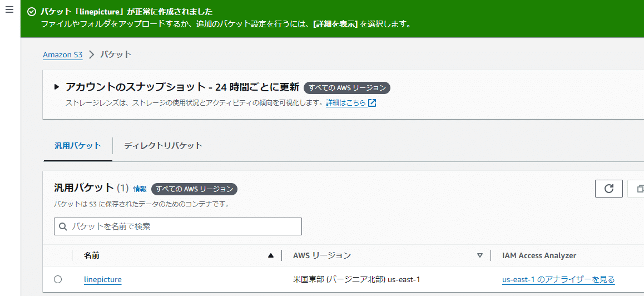Open the 詳細はこちら link
The width and height of the screenshot is (644, 296).
click(x=346, y=103)
